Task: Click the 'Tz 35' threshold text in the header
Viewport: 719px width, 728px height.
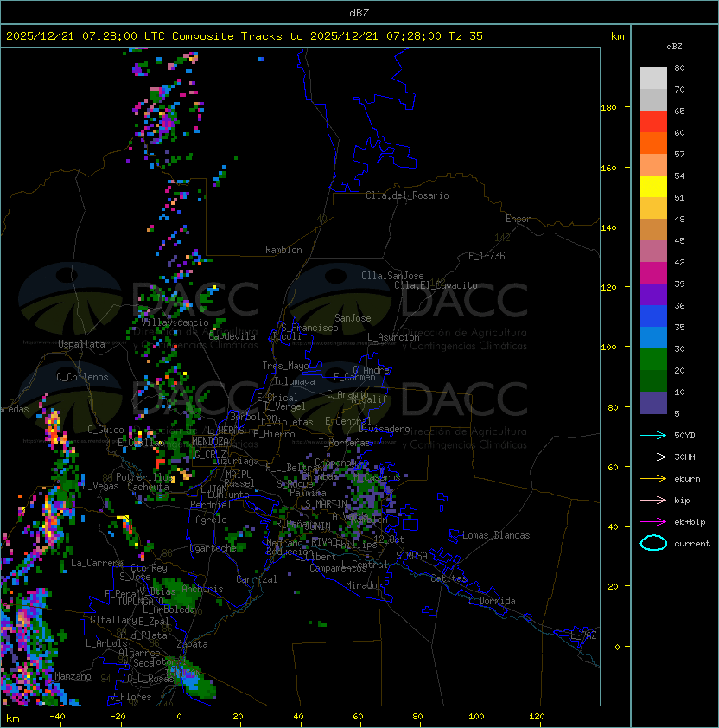Action: 466,36
